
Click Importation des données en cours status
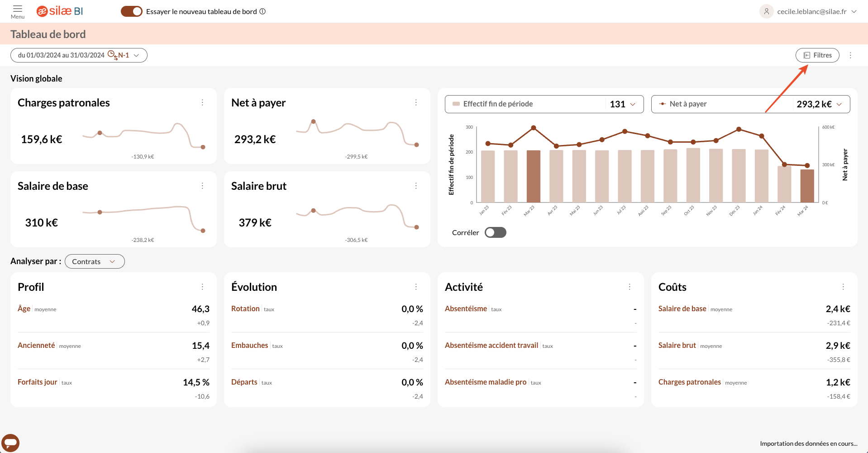tap(809, 443)
